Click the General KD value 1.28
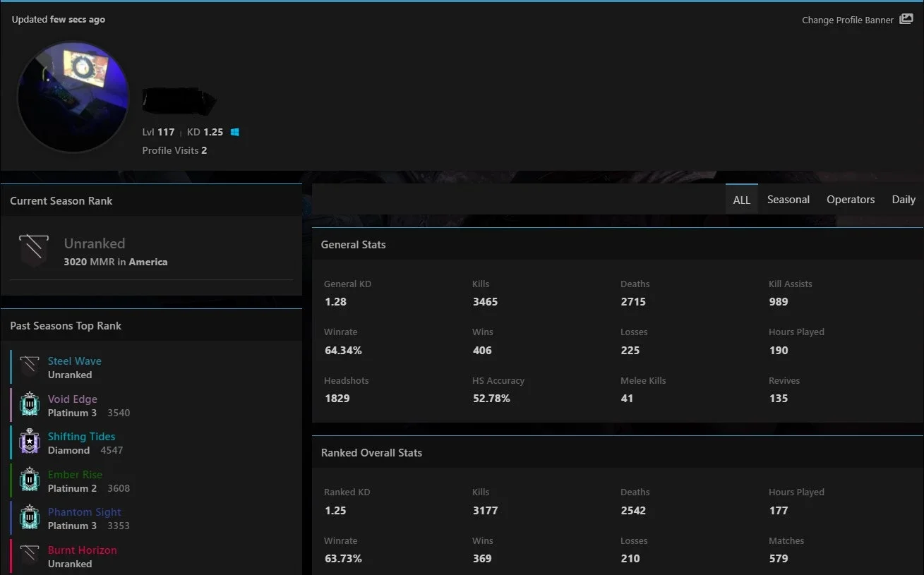This screenshot has width=924, height=575. click(x=335, y=301)
